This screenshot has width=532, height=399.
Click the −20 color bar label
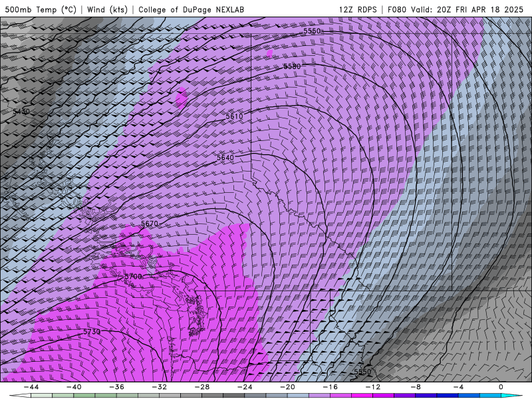(x=287, y=387)
